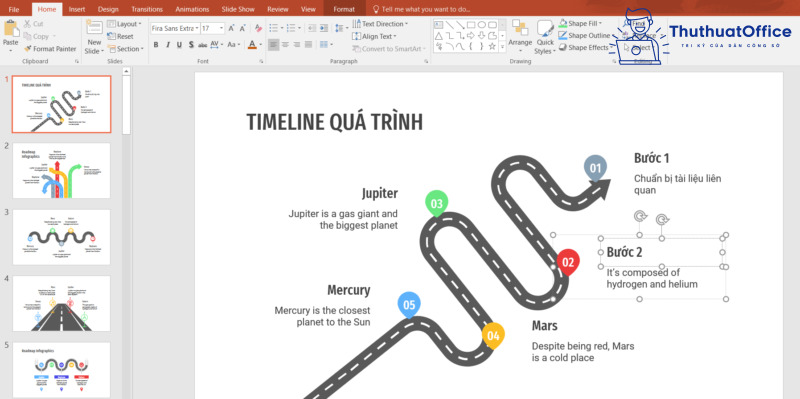Click the Tell me lightbulb search box

[421, 9]
